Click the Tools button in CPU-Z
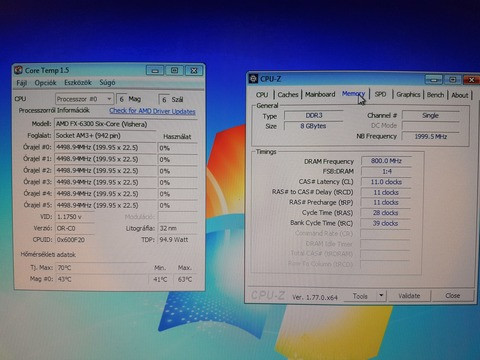The height and width of the screenshot is (360, 480). pyautogui.click(x=360, y=296)
